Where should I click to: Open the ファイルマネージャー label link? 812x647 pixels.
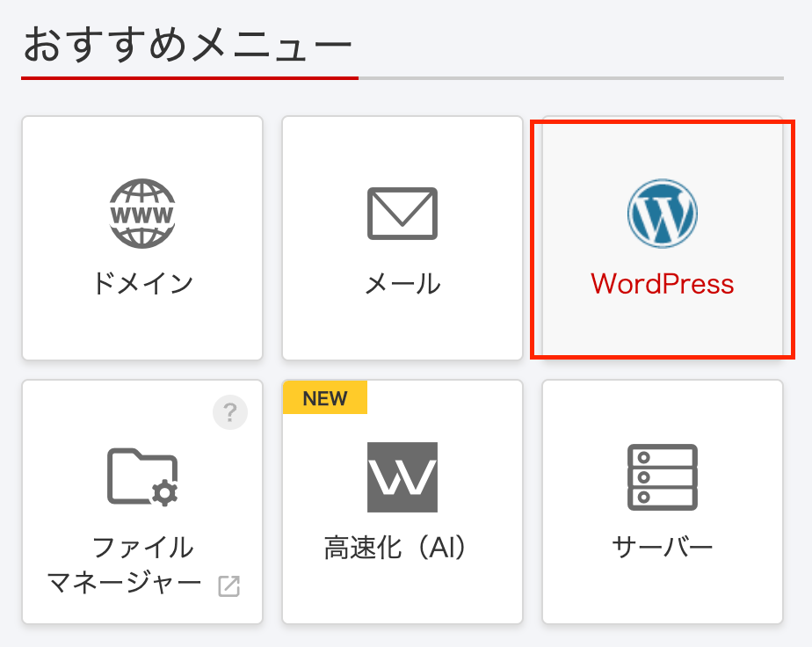124,565
